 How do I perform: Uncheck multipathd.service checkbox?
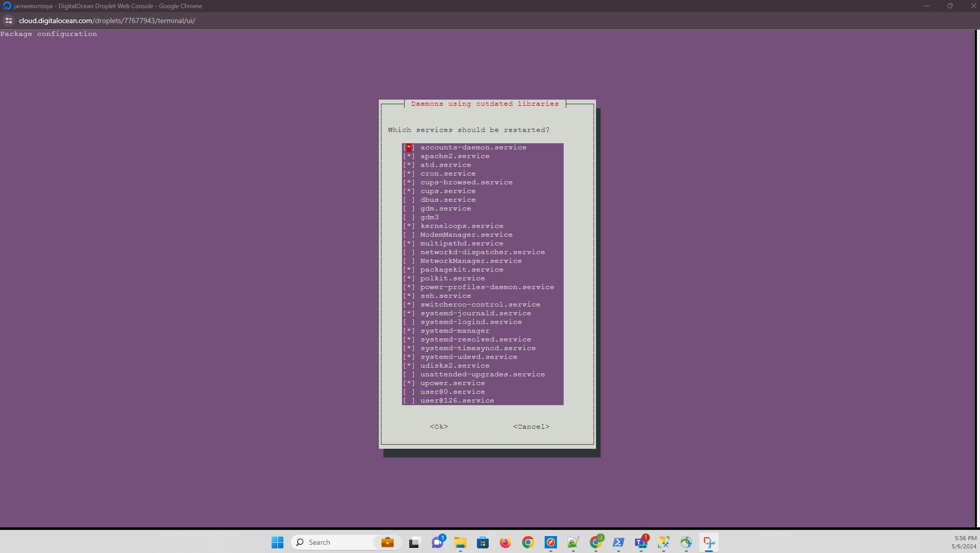[409, 243]
